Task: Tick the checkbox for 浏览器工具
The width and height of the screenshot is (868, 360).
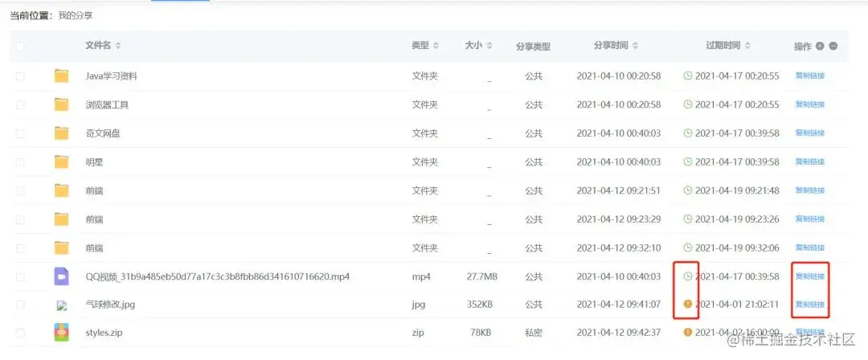Action: 20,104
